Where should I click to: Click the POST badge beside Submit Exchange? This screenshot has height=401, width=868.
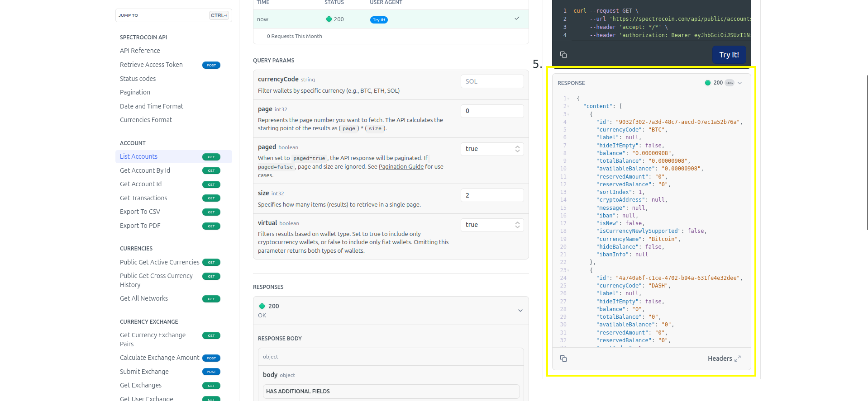pyautogui.click(x=211, y=372)
